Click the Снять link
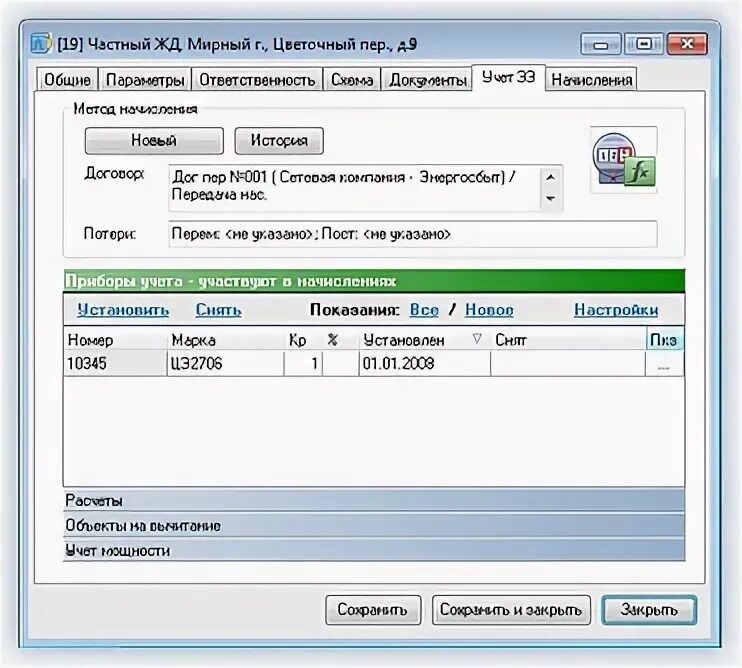 (x=218, y=310)
